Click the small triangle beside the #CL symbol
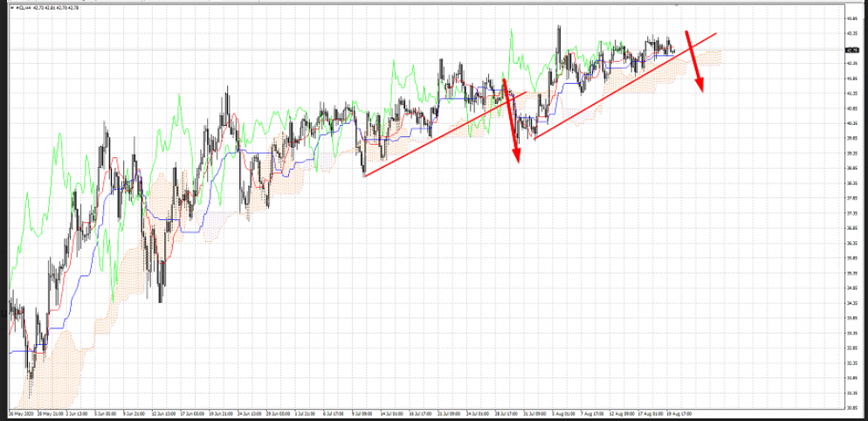This screenshot has height=421, width=868. [x=11, y=9]
